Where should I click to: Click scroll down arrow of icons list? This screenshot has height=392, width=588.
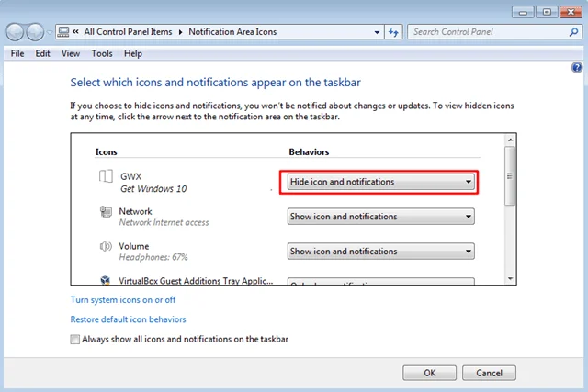(x=510, y=278)
